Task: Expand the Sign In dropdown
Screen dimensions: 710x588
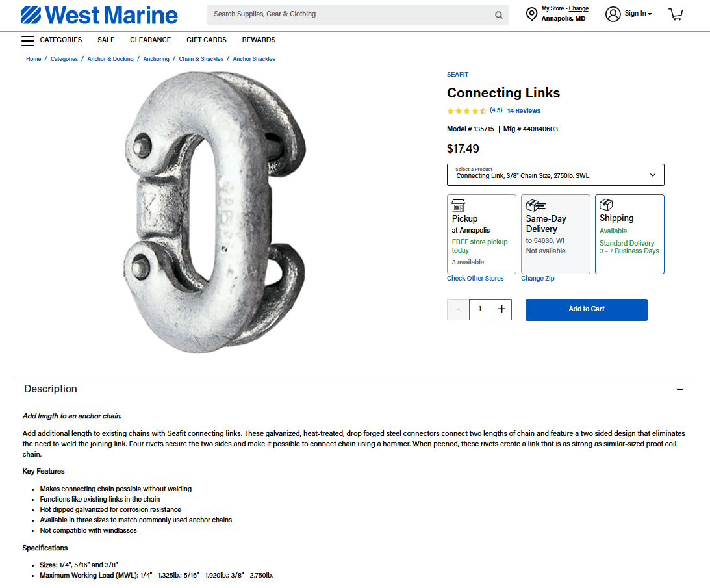Action: click(x=638, y=14)
